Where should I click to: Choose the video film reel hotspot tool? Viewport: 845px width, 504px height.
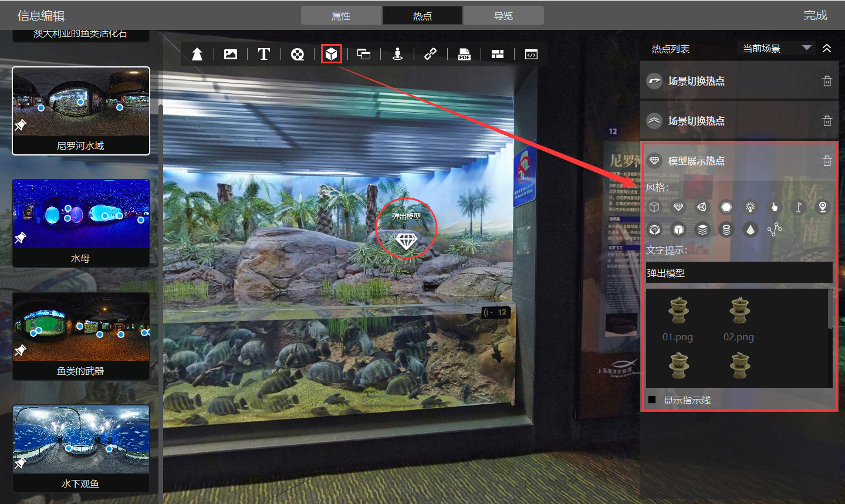[298, 54]
